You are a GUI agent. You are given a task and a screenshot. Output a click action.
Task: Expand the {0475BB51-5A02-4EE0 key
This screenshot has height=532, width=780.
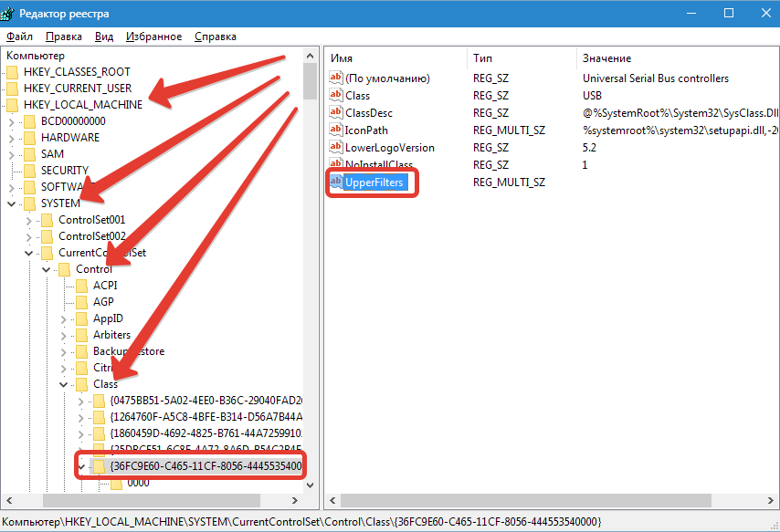coord(81,401)
